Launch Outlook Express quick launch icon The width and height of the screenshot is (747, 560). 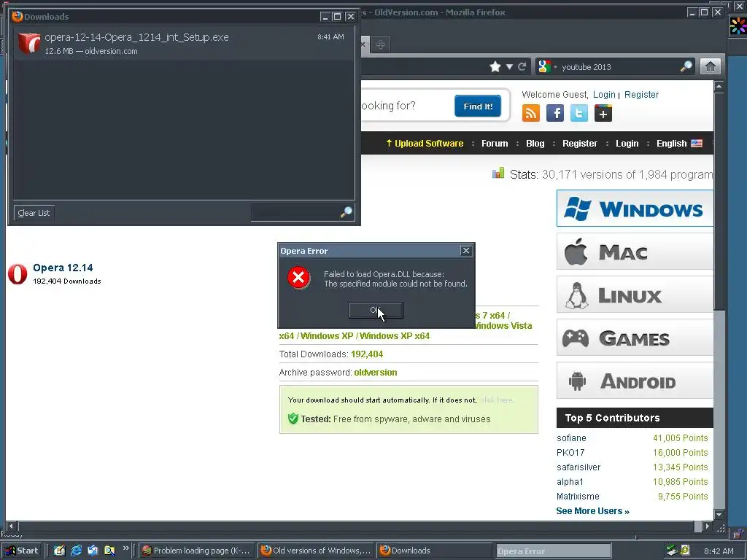93,551
